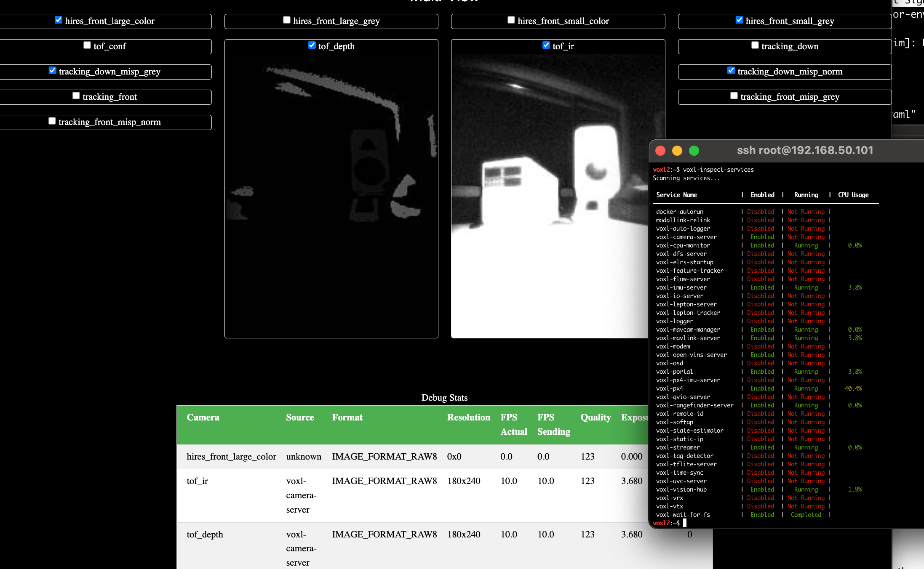Viewport: 924px width, 569px height.
Task: Uncheck hires_front_small_grey checkbox
Action: [740, 20]
